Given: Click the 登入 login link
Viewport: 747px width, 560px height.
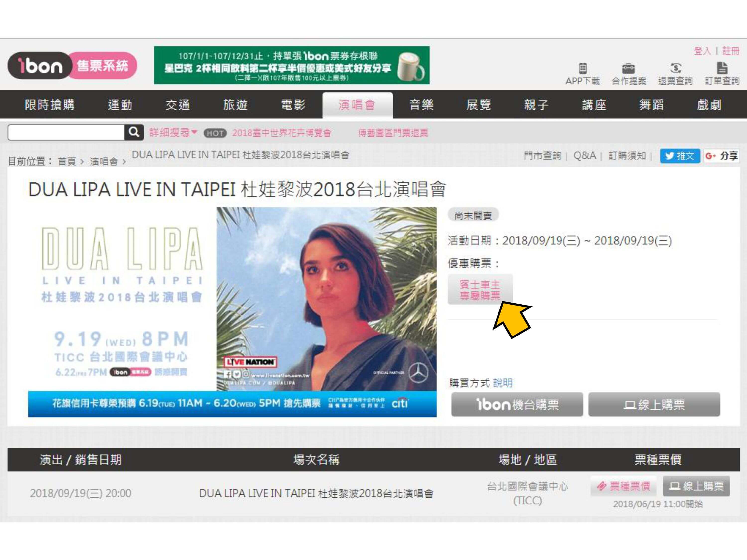Looking at the screenshot, I should [702, 51].
